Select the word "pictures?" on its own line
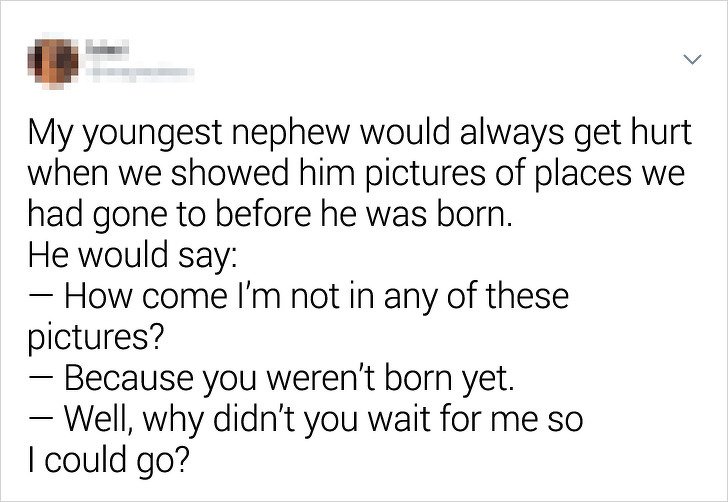728x502 pixels. [x=96, y=338]
